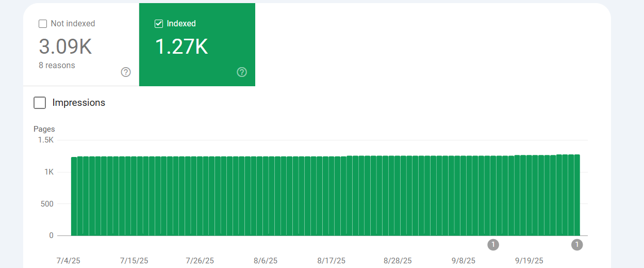Click the 7/15/25 date axis label

point(134,261)
